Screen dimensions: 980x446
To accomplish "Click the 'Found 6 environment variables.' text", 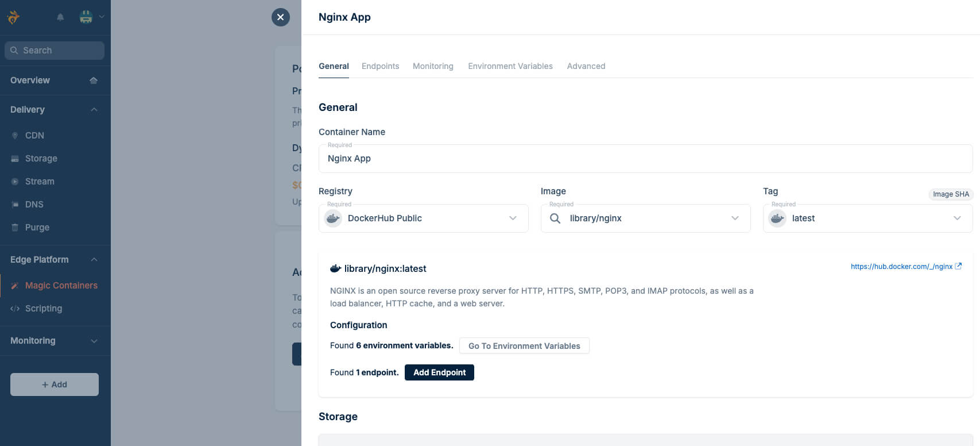I will (x=392, y=345).
